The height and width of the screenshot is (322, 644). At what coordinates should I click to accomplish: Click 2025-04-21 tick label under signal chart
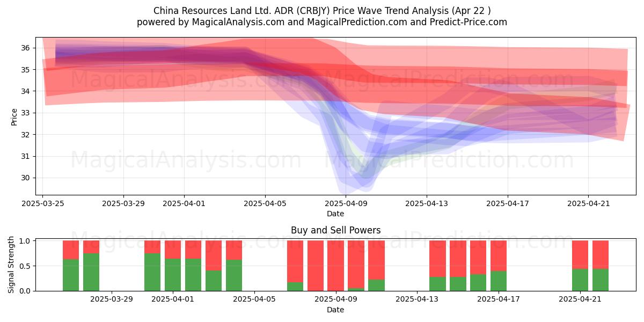[x=580, y=299]
